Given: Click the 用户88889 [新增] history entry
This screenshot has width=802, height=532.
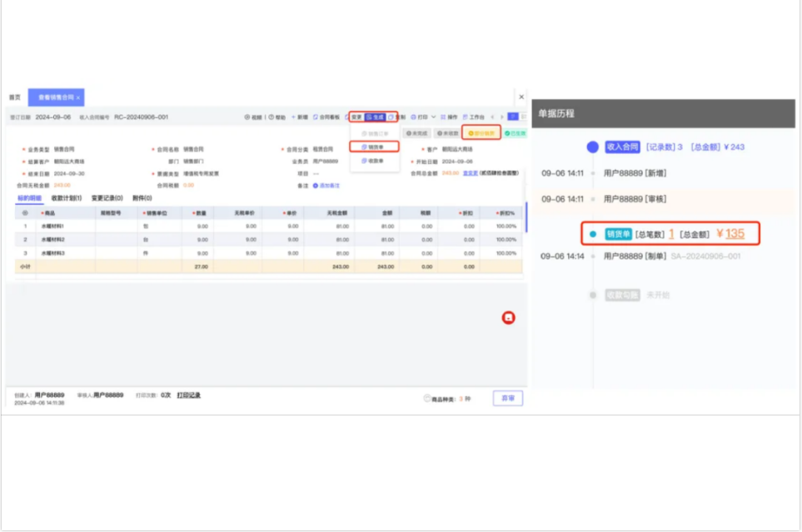Looking at the screenshot, I should tap(635, 173).
